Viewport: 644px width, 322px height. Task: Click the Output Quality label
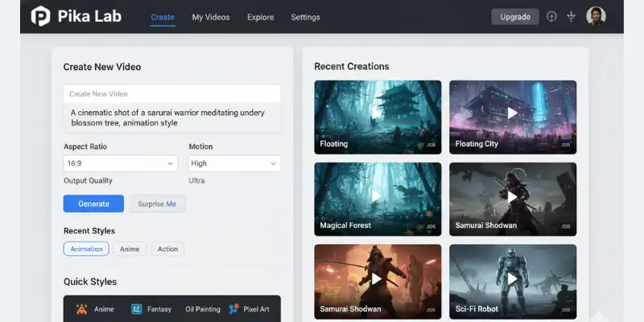pyautogui.click(x=88, y=180)
